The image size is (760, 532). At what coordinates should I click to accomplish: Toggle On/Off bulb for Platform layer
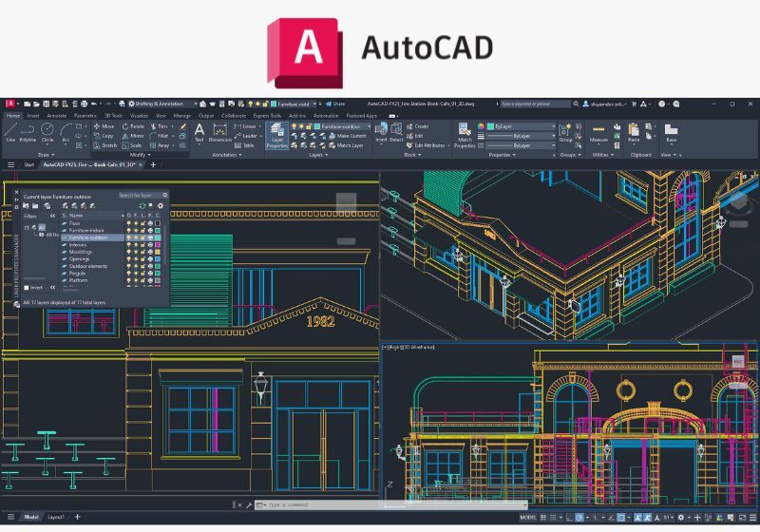click(x=129, y=280)
